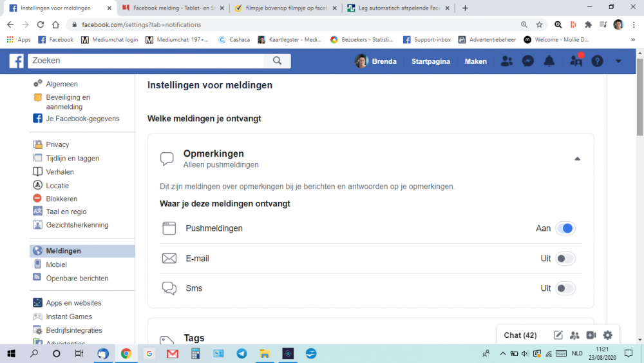The image size is (644, 363).
Task: Open Instant Games settings
Action: [x=69, y=317]
